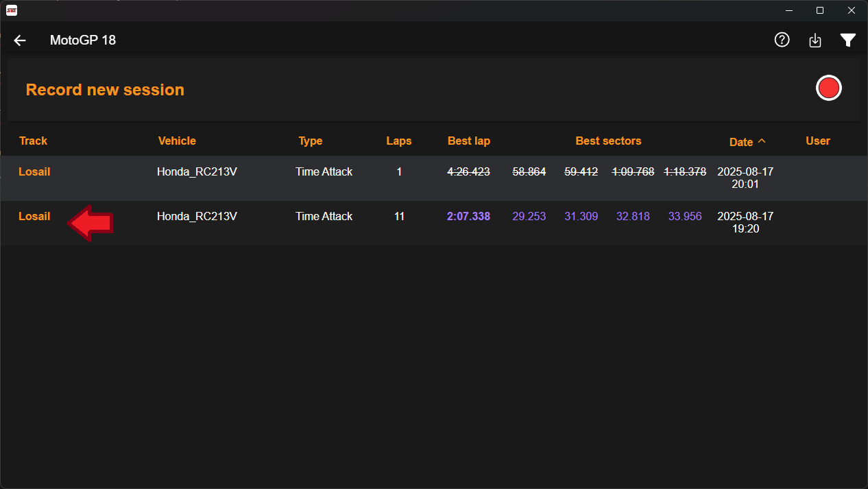Open the filter funnel icon
This screenshot has width=868, height=489.
(848, 40)
